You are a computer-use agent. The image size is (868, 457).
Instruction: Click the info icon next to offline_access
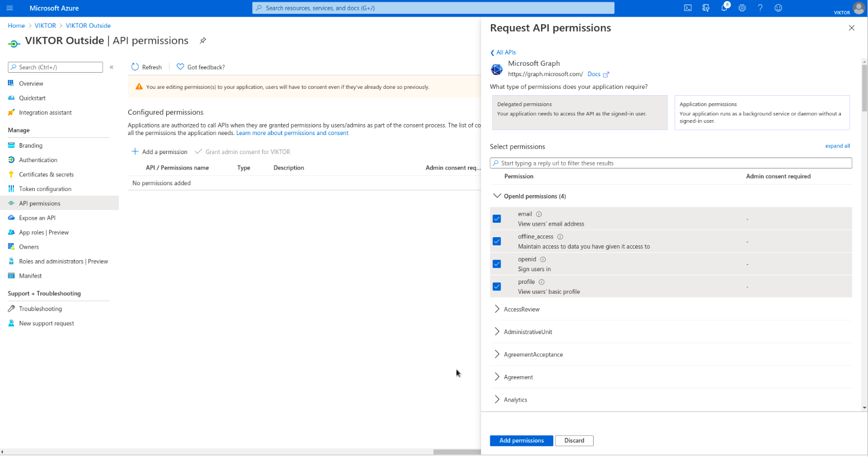tap(560, 237)
